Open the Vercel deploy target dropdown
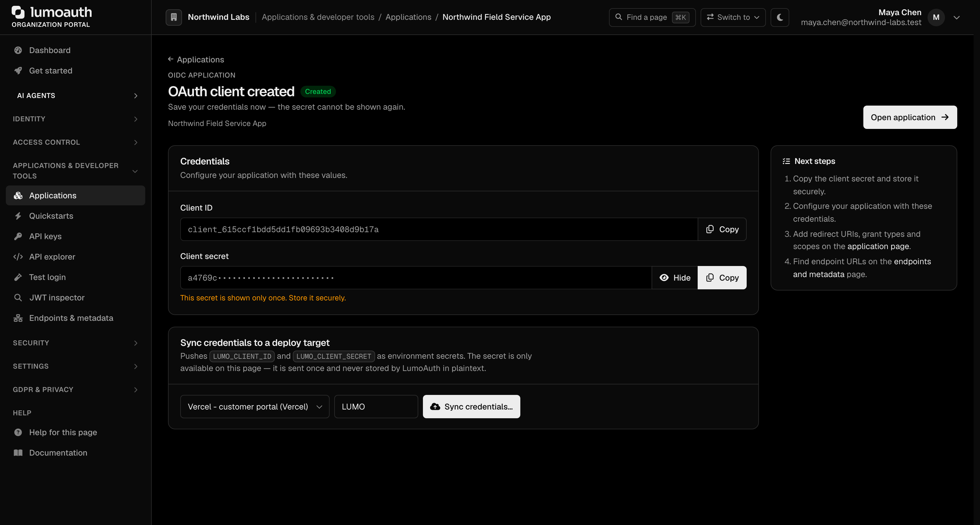This screenshot has height=525, width=980. [255, 407]
